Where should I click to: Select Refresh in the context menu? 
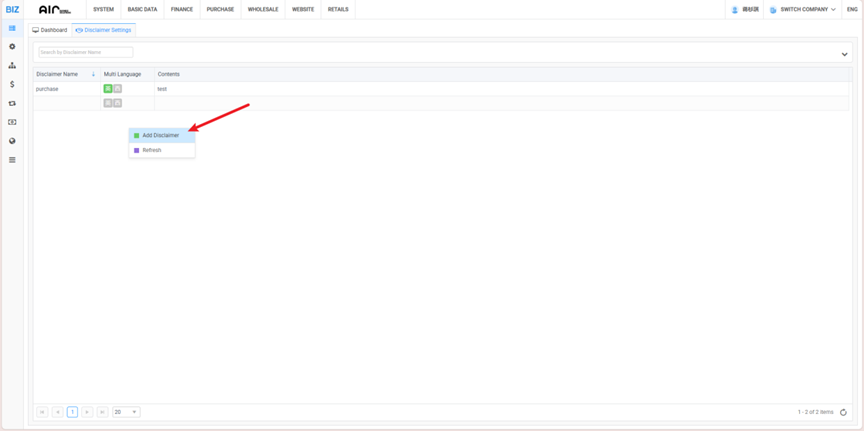(x=152, y=150)
